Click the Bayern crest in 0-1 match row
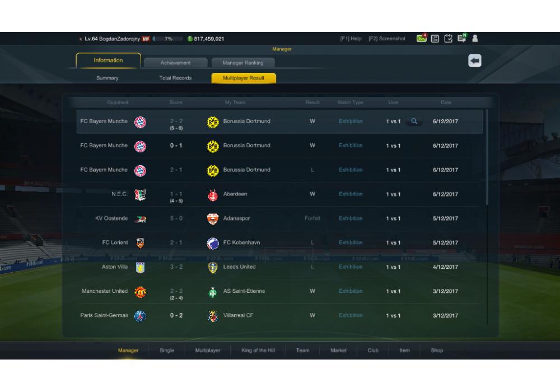 [140, 146]
